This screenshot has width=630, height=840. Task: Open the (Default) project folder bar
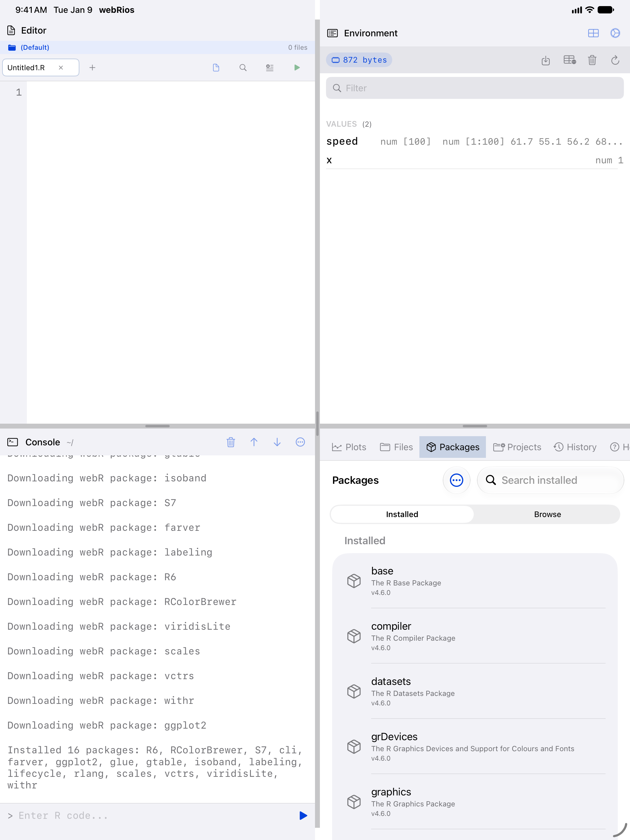tap(157, 48)
